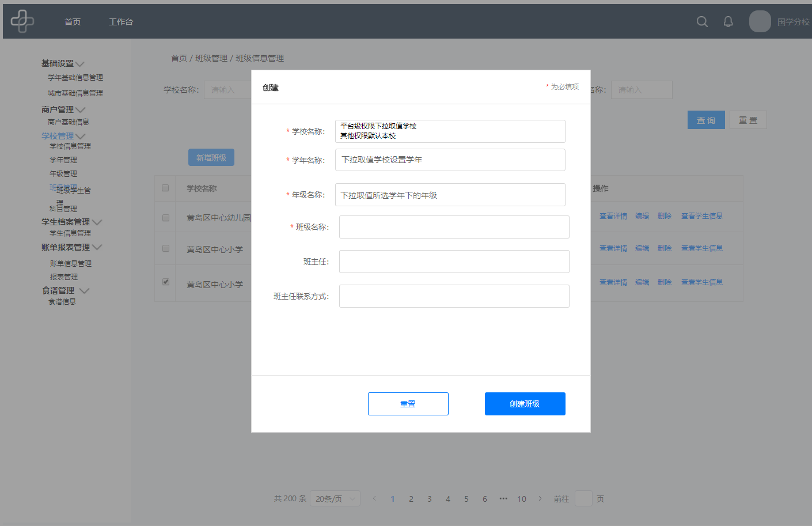Click the user avatar in header
Screen dimensions: 812x526
tap(760, 21)
